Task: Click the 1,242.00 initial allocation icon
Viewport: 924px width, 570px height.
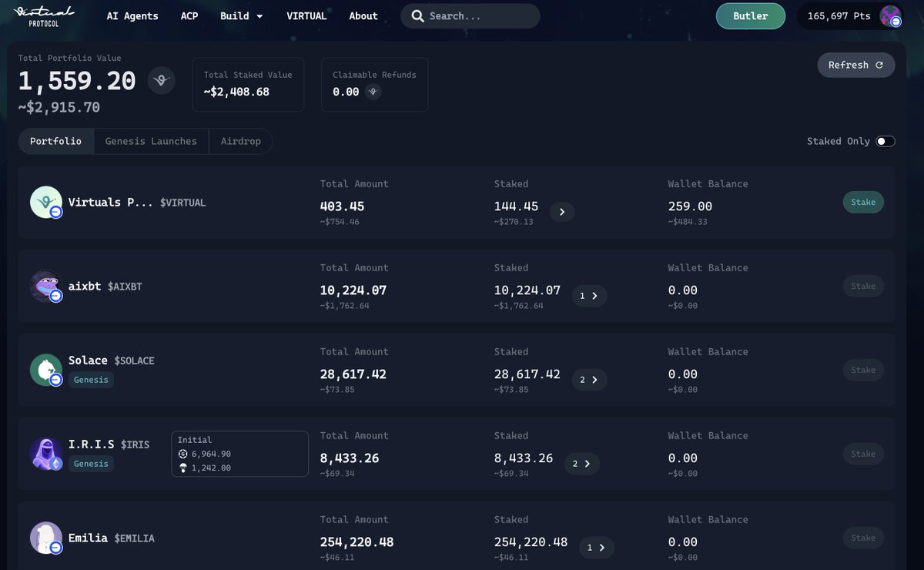Action: [x=183, y=468]
